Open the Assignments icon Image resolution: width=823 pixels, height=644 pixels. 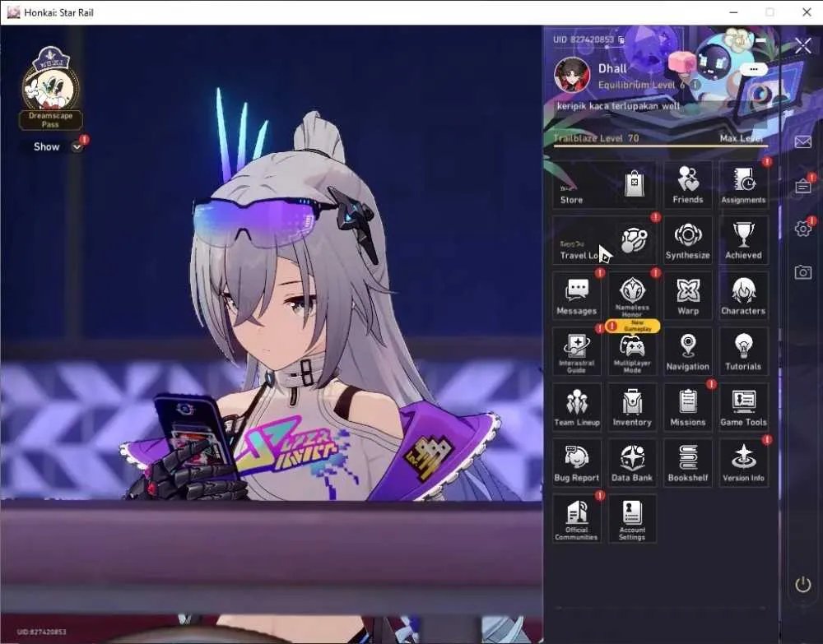click(743, 184)
